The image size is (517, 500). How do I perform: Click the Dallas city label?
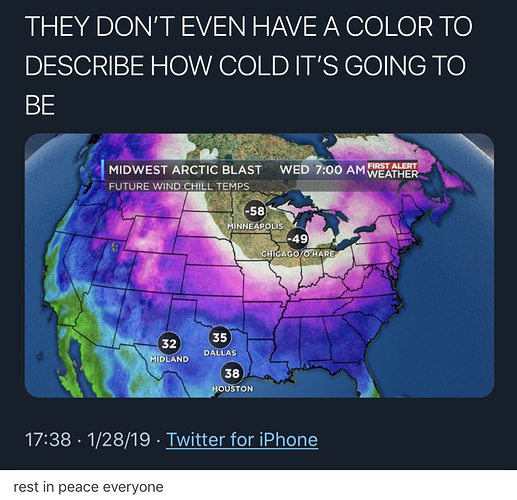(220, 353)
